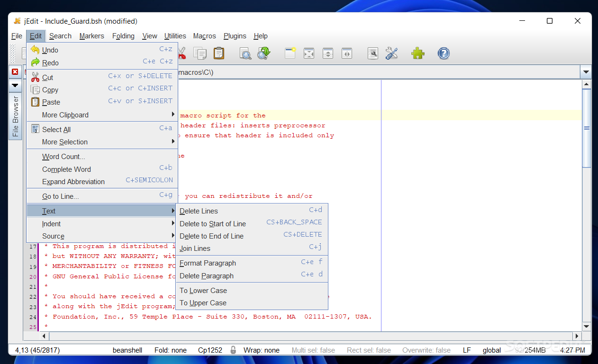The image size is (598, 364).
Task: Choose Complete Word in Edit menu
Action: (102, 169)
